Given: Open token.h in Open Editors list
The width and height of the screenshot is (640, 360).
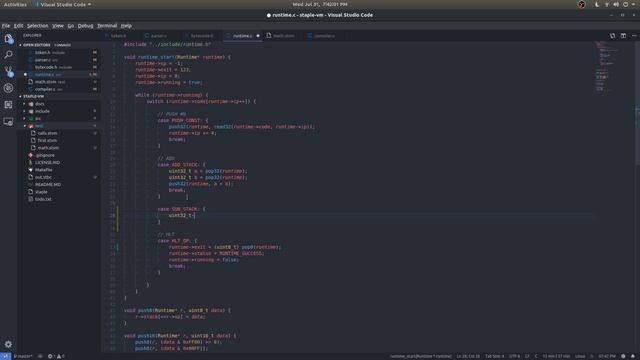Looking at the screenshot, I should pos(58,52).
